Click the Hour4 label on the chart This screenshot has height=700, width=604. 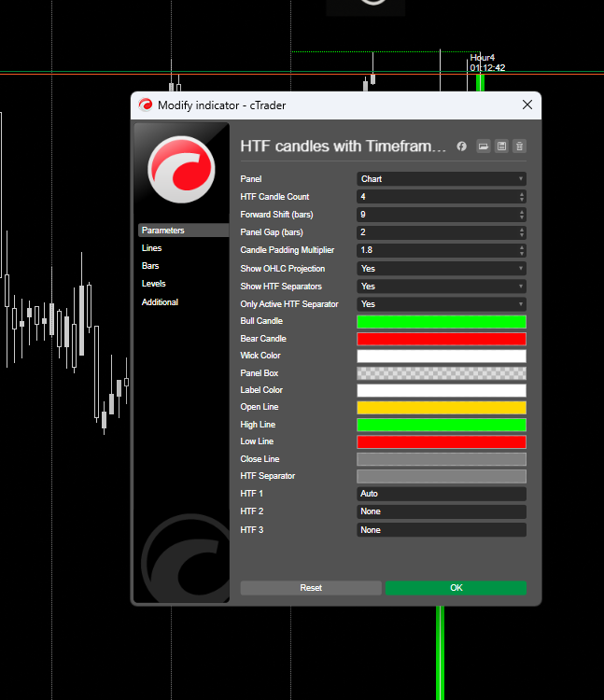pyautogui.click(x=482, y=58)
